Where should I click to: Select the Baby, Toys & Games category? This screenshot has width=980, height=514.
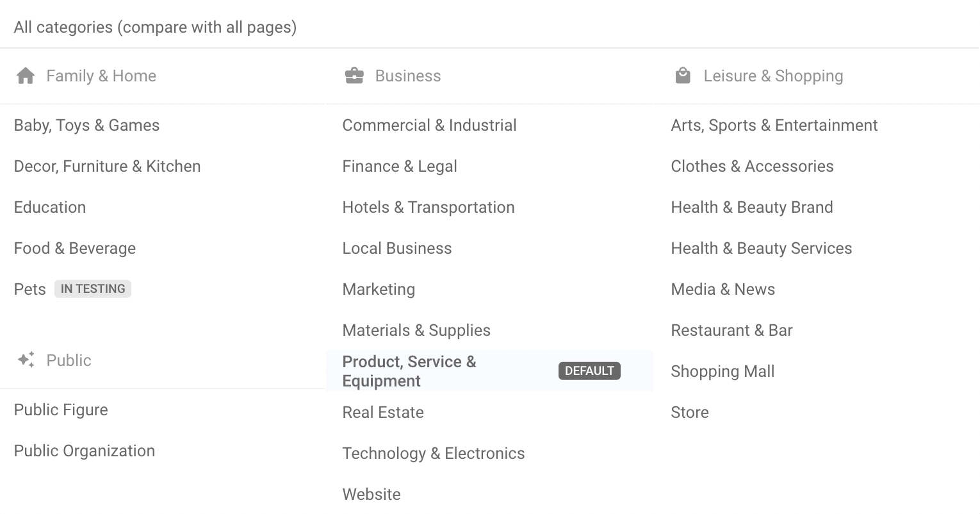point(86,126)
